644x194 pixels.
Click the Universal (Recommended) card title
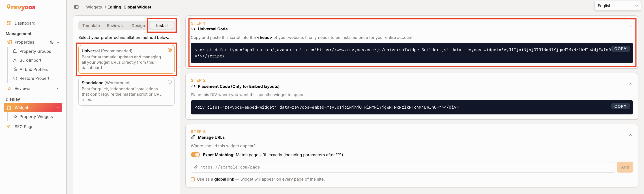(x=107, y=51)
